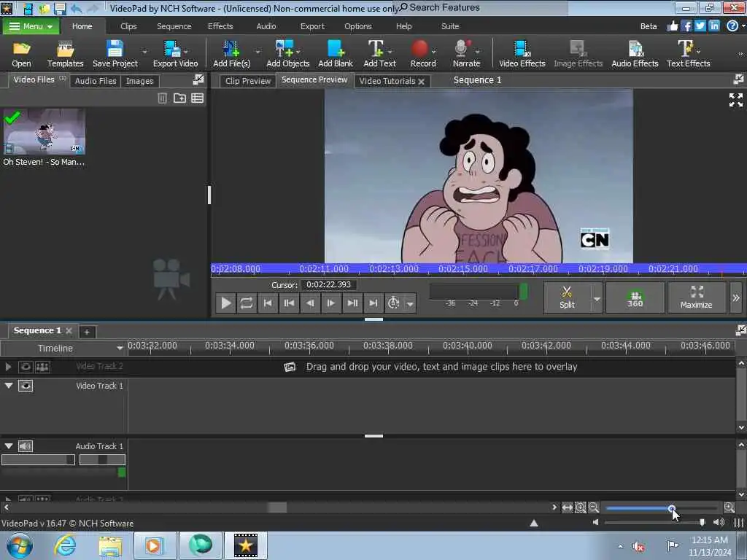The width and height of the screenshot is (747, 560).
Task: Click the delete bin item icon
Action: 162,98
